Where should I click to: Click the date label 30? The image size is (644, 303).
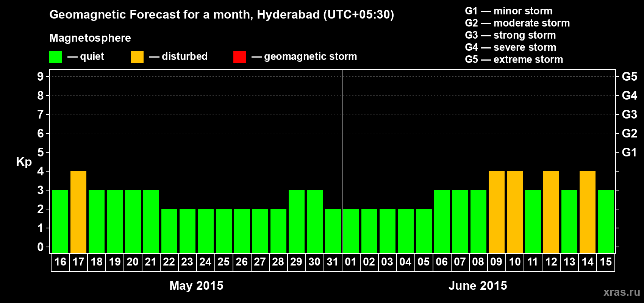(x=314, y=262)
